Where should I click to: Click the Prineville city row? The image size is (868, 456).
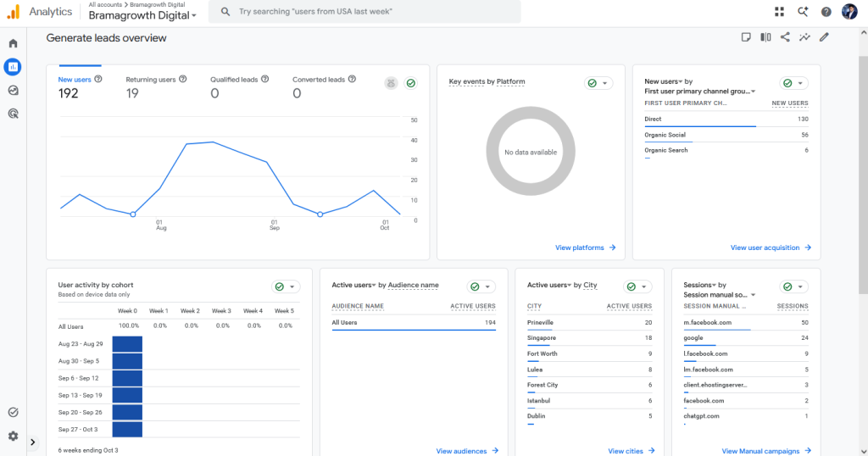click(x=589, y=323)
